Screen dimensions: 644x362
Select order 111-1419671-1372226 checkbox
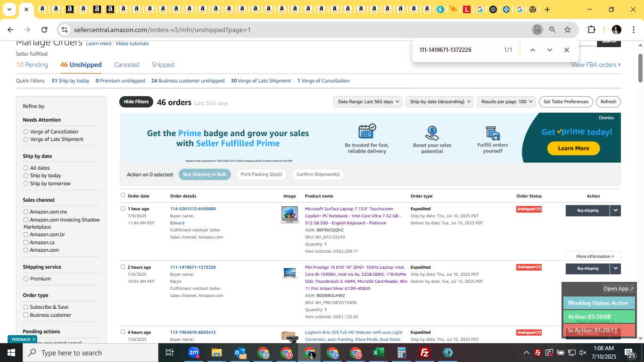coord(123,267)
